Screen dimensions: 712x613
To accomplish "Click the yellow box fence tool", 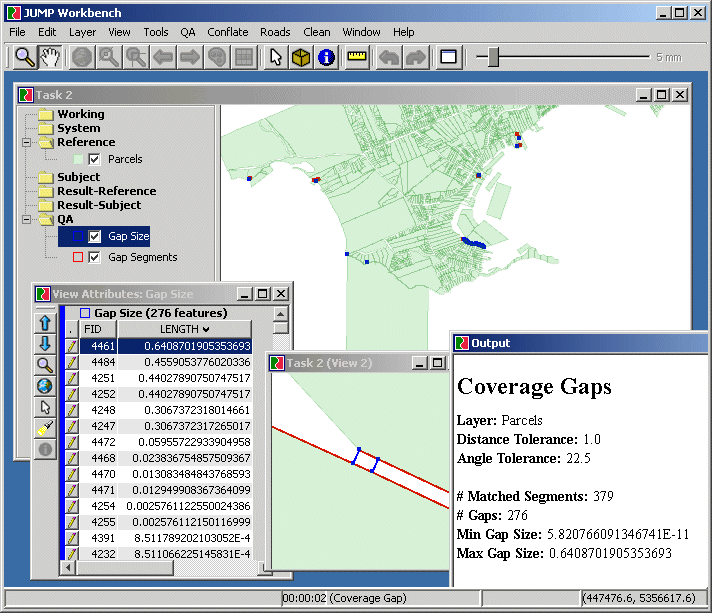I will coord(301,57).
